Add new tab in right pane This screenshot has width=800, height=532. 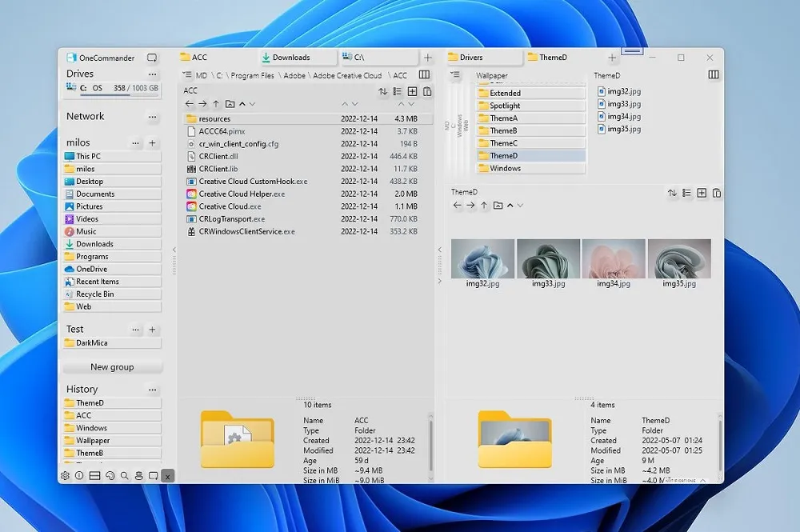(612, 58)
